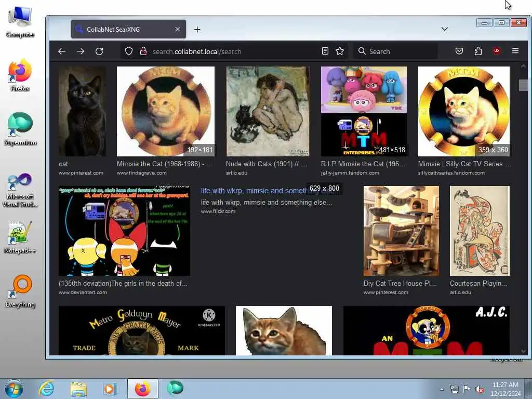Image resolution: width=532 pixels, height=399 pixels.
Task: Select the Microsoft Visual Studio desktop shortcut
Action: click(x=20, y=189)
